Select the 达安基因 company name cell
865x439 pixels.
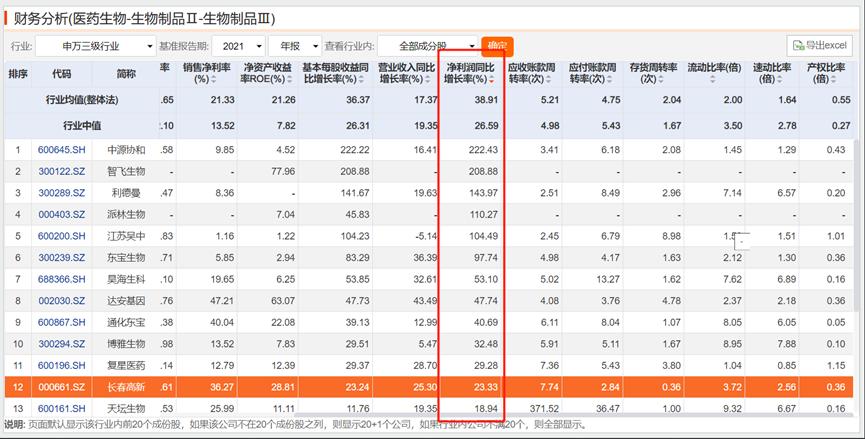(126, 301)
